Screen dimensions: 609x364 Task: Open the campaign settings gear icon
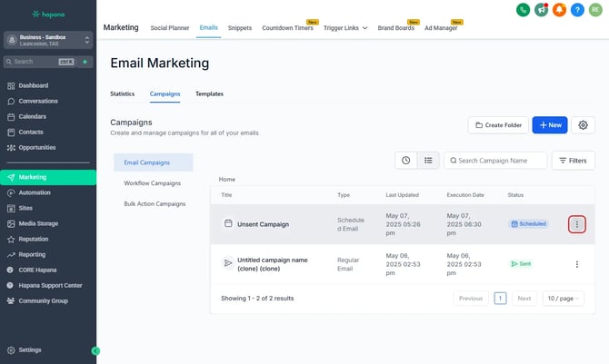point(584,124)
